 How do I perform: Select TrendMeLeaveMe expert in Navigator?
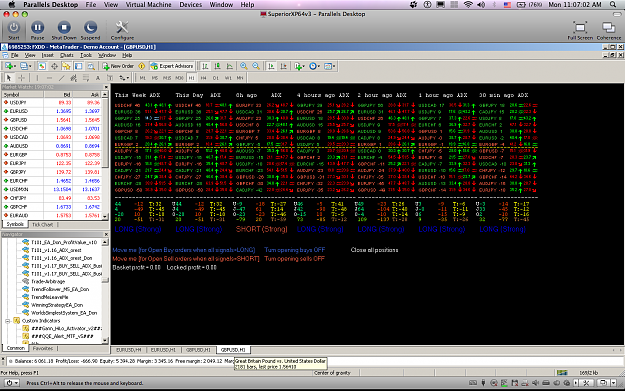point(49,297)
